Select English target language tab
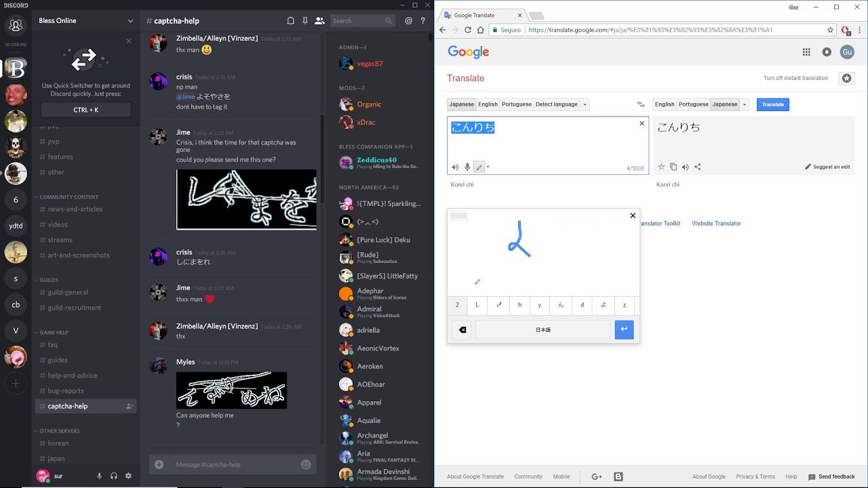The height and width of the screenshot is (488, 868). pyautogui.click(x=665, y=104)
